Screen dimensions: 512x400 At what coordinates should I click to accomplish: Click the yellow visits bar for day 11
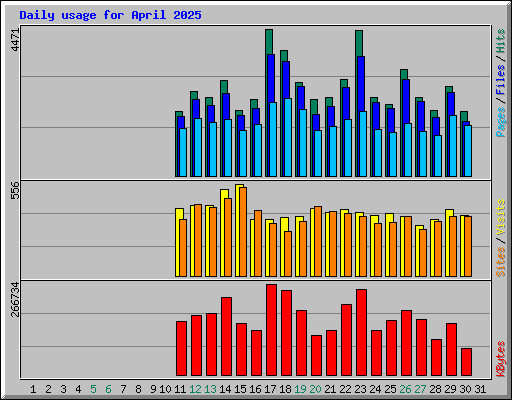[x=177, y=243]
